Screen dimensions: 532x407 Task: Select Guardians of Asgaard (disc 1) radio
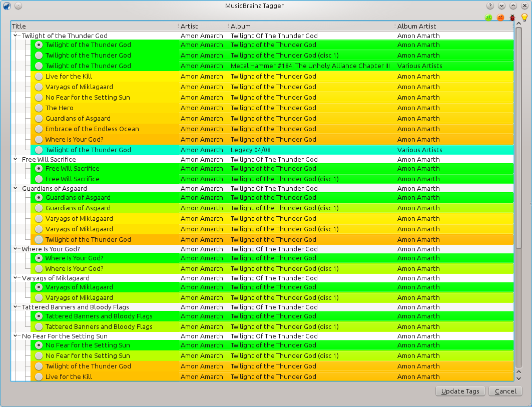click(39, 208)
